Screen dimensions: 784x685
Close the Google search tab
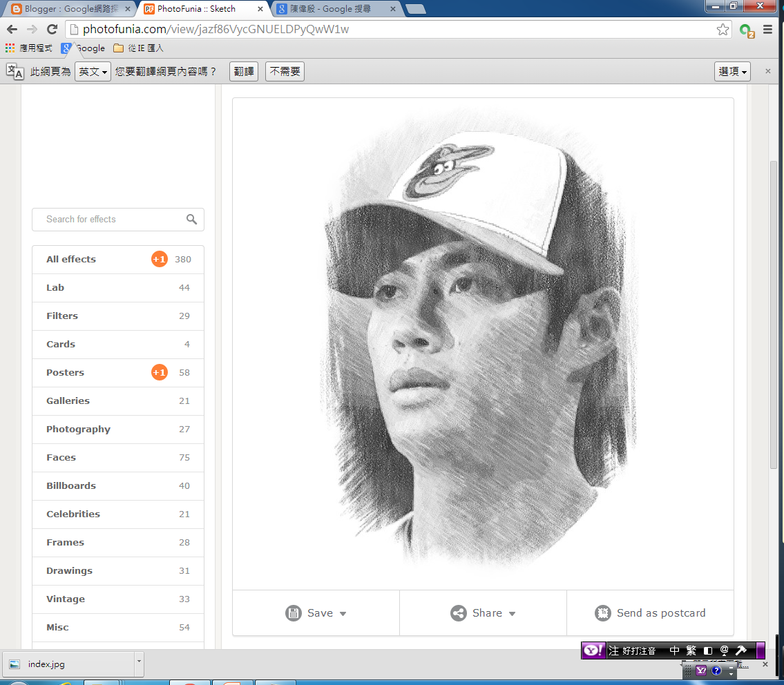(393, 9)
